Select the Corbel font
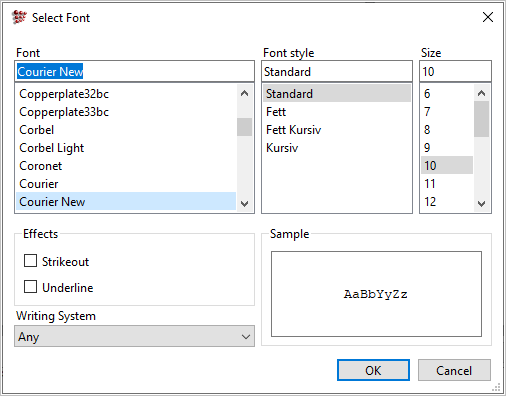The image size is (506, 396). click(x=126, y=130)
